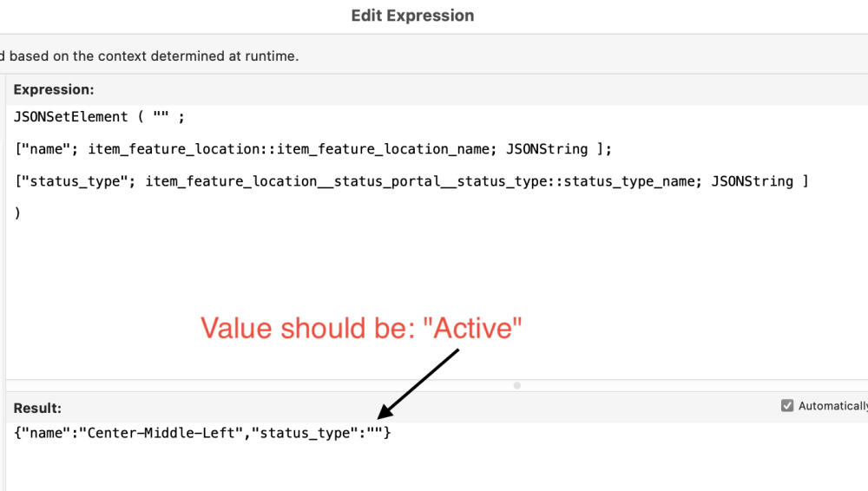Click the Result label
Screen dimensions: 868x491
pos(37,408)
